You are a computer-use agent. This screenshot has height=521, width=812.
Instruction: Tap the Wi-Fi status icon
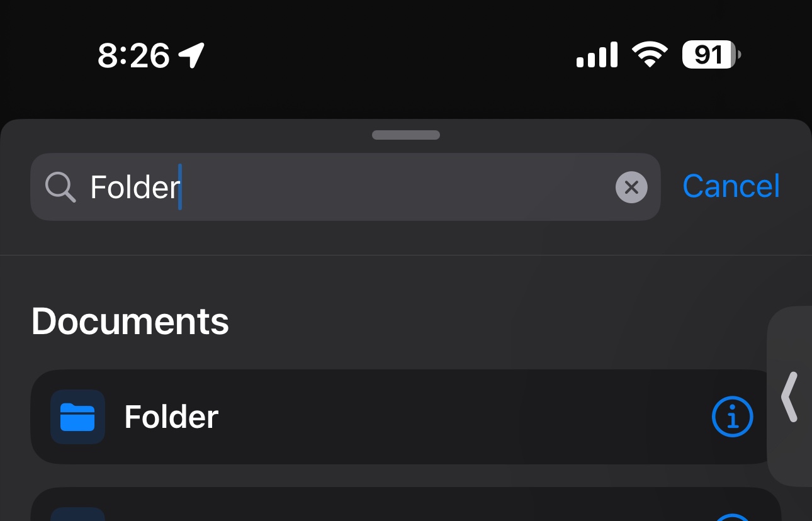(650, 55)
